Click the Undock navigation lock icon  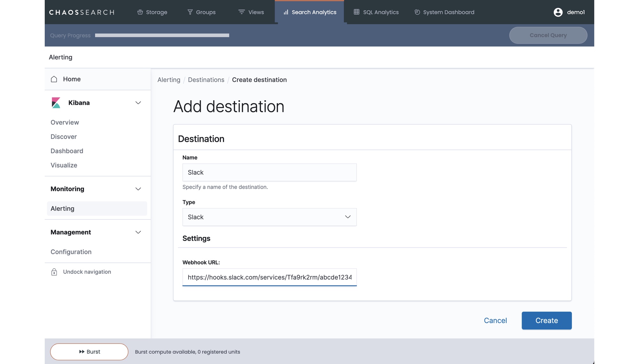tap(54, 272)
